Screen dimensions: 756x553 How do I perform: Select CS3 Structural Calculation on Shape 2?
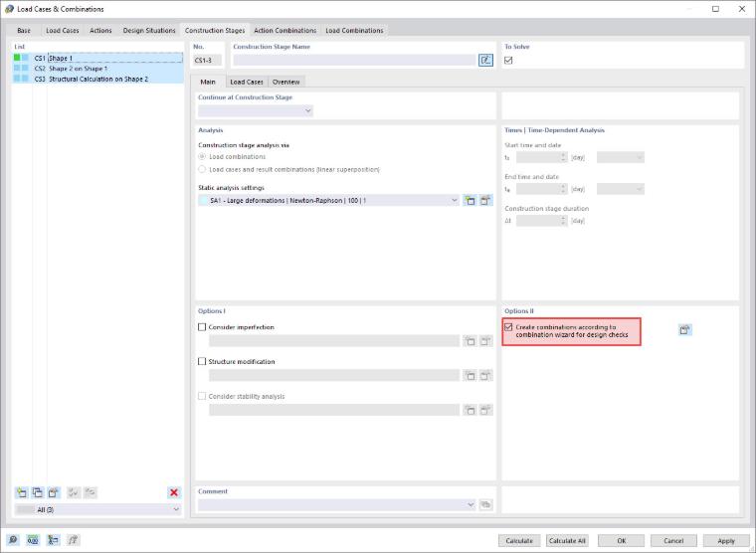[x=97, y=79]
